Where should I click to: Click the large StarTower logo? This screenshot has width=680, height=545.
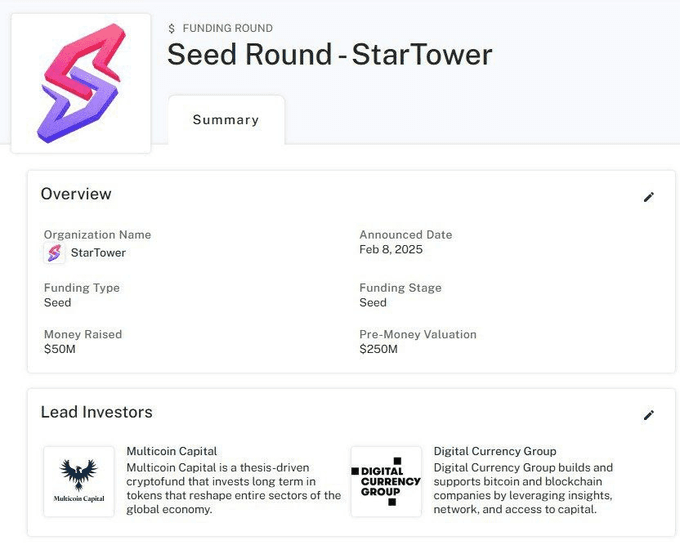pos(80,83)
